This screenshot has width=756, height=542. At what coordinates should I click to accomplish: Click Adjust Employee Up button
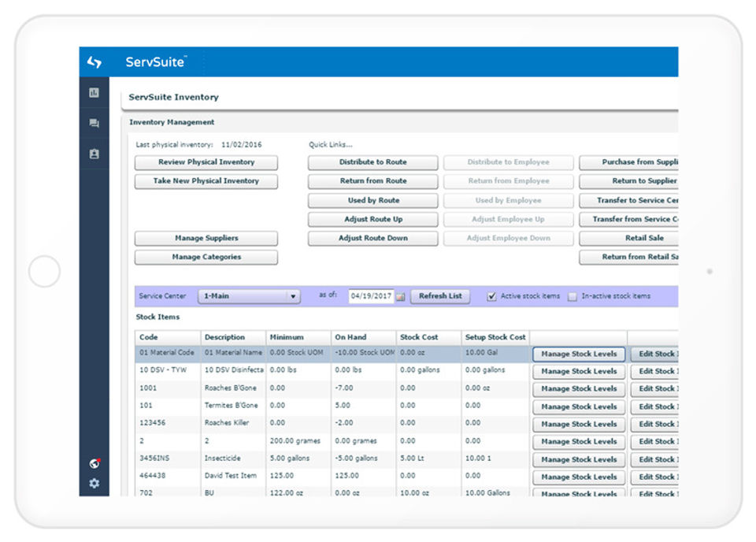coord(508,220)
